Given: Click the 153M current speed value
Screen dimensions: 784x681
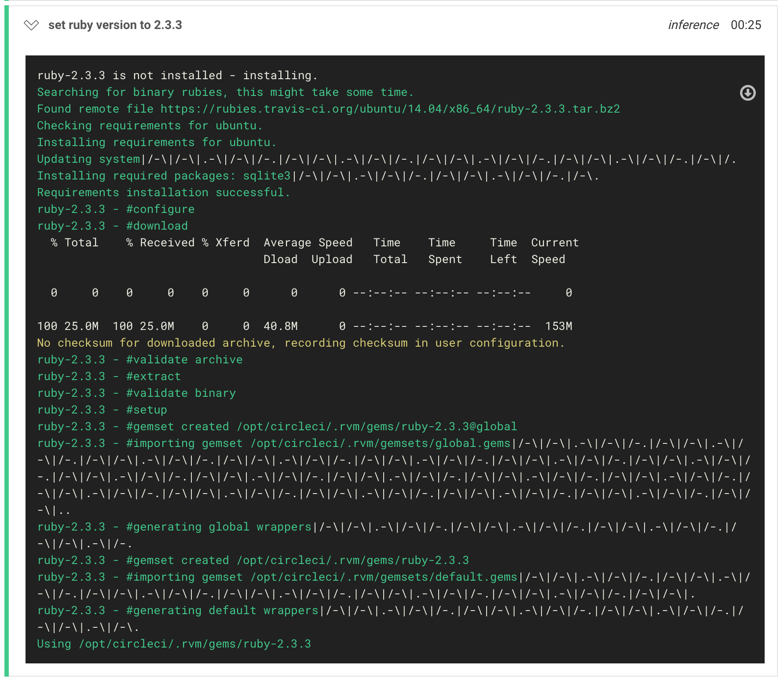Looking at the screenshot, I should tap(558, 326).
